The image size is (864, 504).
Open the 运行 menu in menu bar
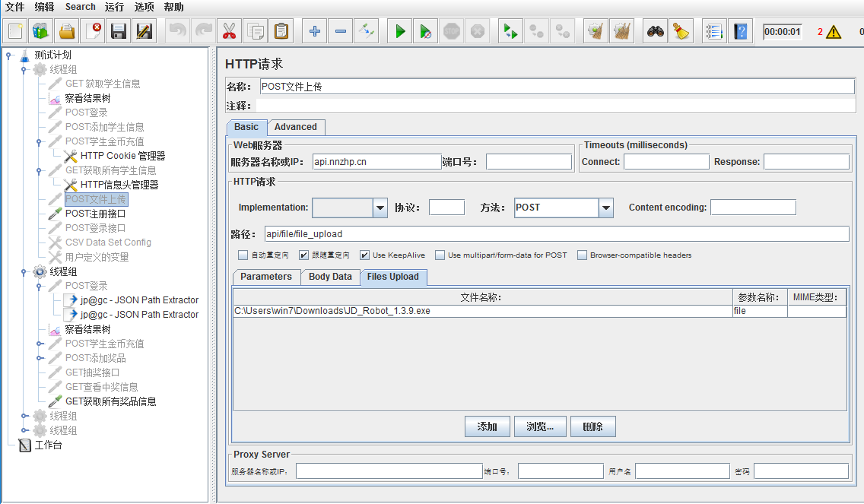(114, 7)
